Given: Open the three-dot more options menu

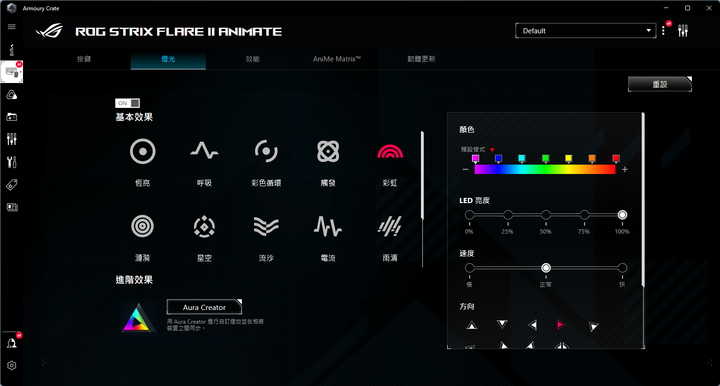Looking at the screenshot, I should click(664, 31).
